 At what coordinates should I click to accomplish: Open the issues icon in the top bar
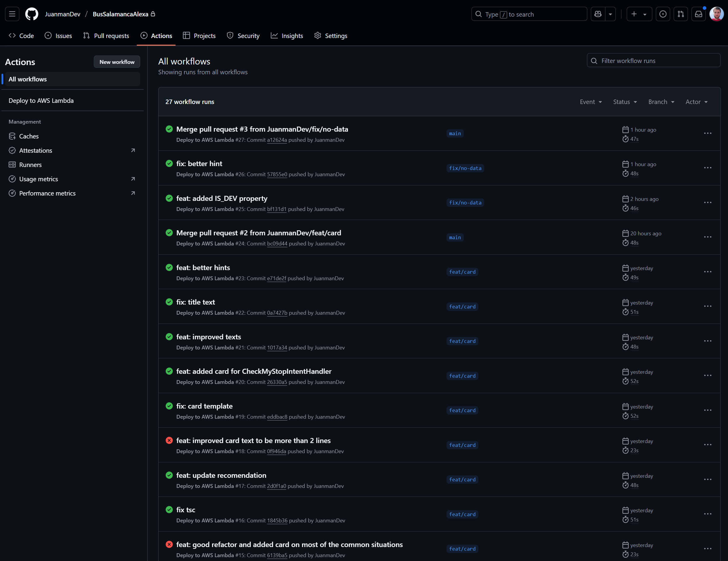pos(663,14)
